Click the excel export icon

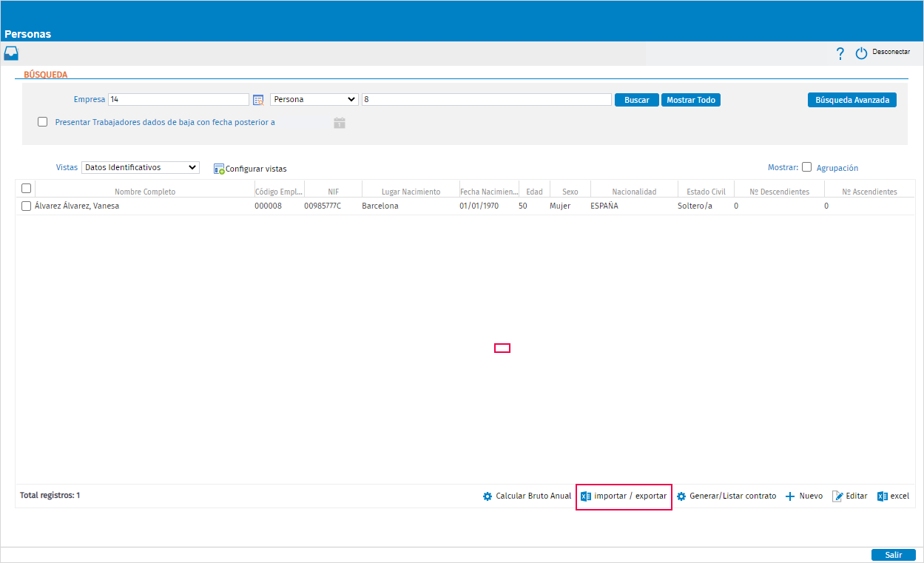882,496
